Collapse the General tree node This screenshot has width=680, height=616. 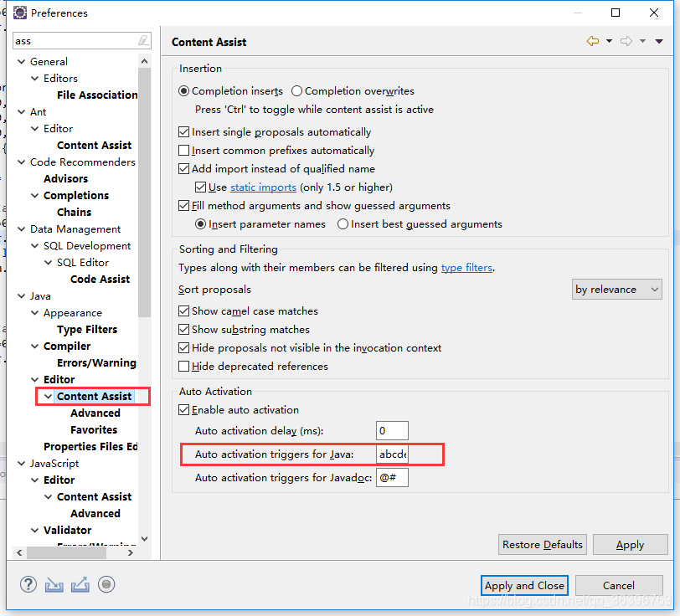click(x=21, y=62)
